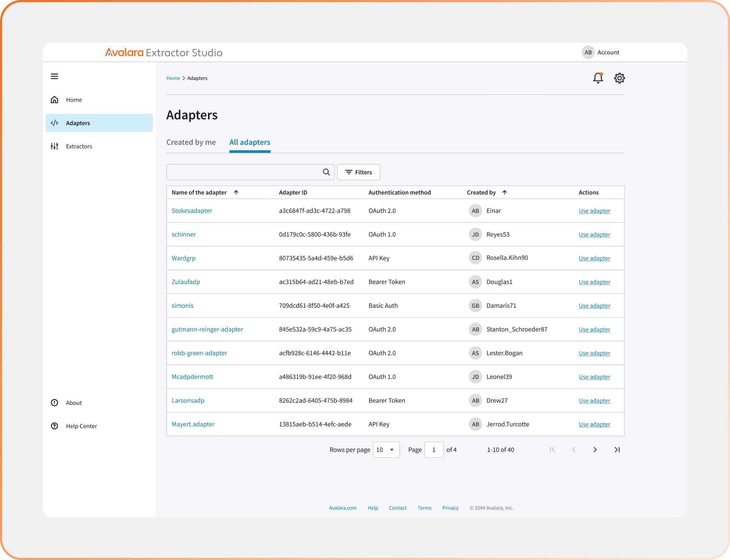Screen dimensions: 730x560
Task: Click the Extractors sliders icon
Action: pyautogui.click(x=54, y=146)
